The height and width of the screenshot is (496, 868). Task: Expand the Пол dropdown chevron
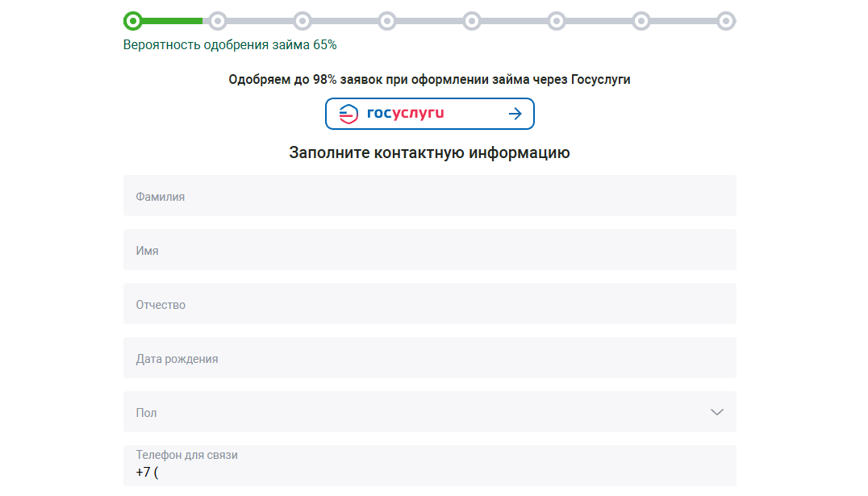(x=716, y=412)
